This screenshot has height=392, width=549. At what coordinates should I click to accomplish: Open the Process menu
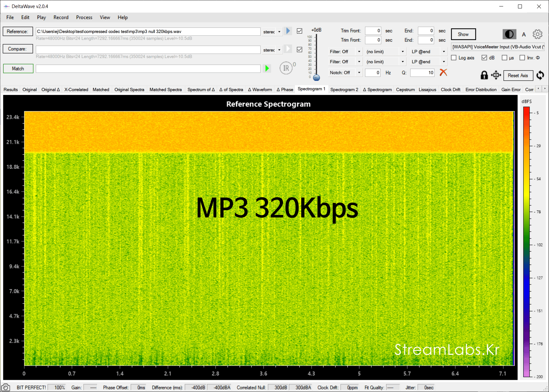point(84,17)
